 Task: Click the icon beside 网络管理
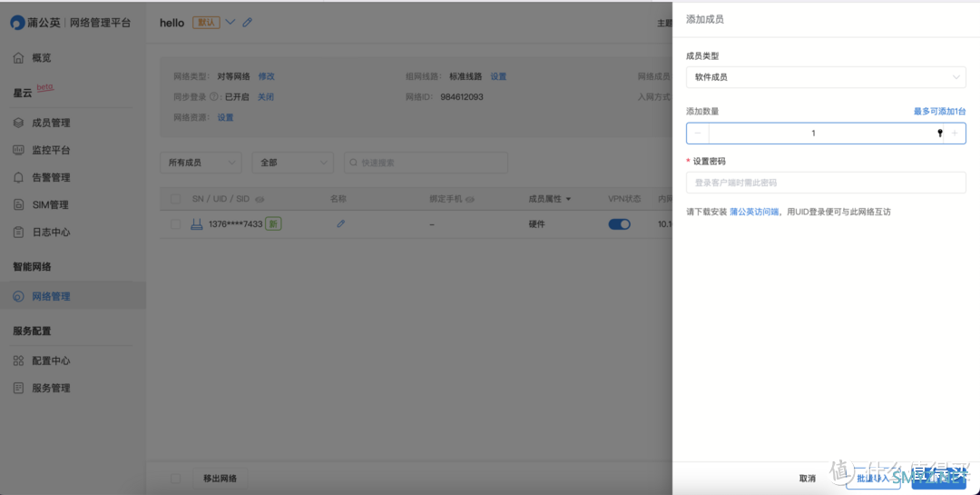[x=19, y=297]
